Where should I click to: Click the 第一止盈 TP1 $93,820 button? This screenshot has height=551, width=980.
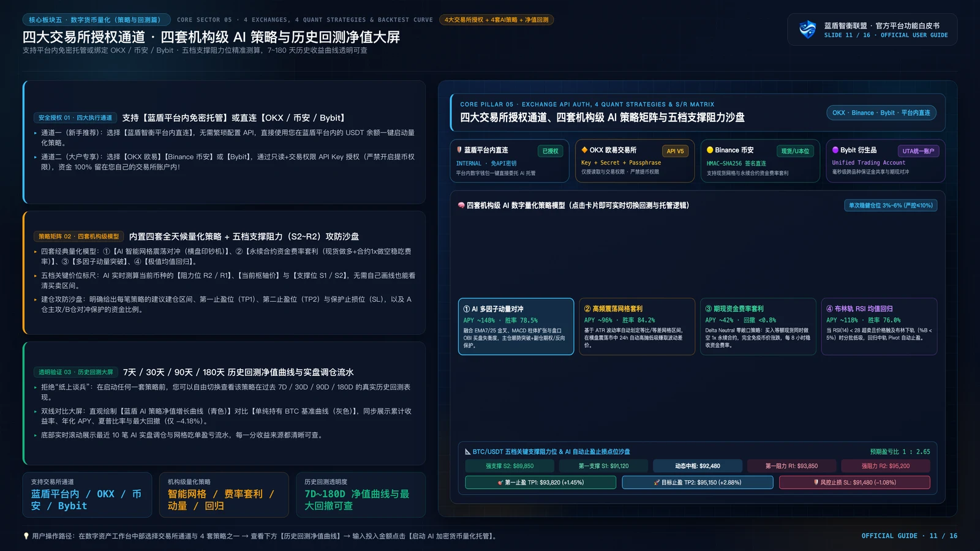[541, 482]
